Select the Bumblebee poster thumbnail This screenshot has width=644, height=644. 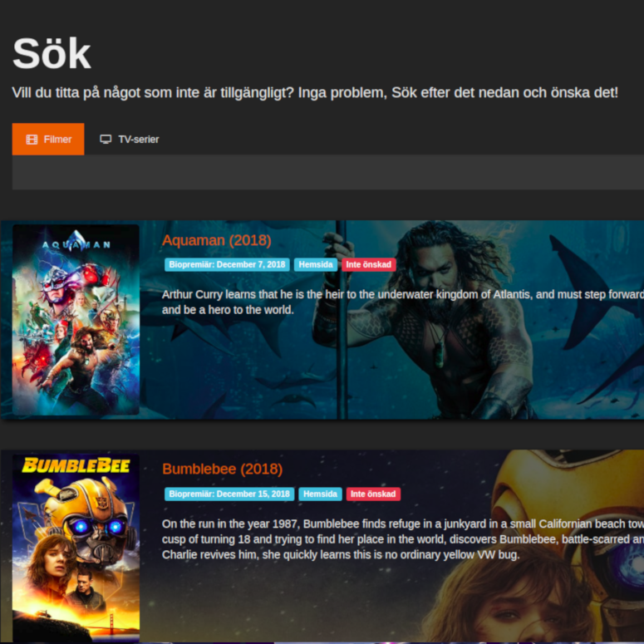[x=76, y=548]
